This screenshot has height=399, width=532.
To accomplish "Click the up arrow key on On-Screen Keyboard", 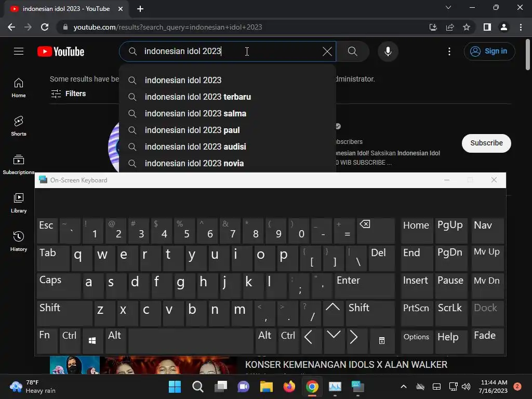I will [x=333, y=313].
